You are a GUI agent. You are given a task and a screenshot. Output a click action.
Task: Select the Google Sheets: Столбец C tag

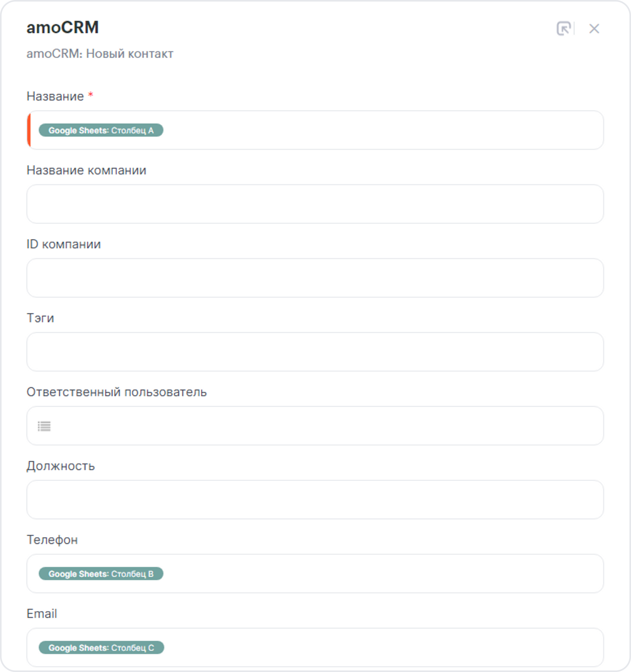[x=101, y=648]
